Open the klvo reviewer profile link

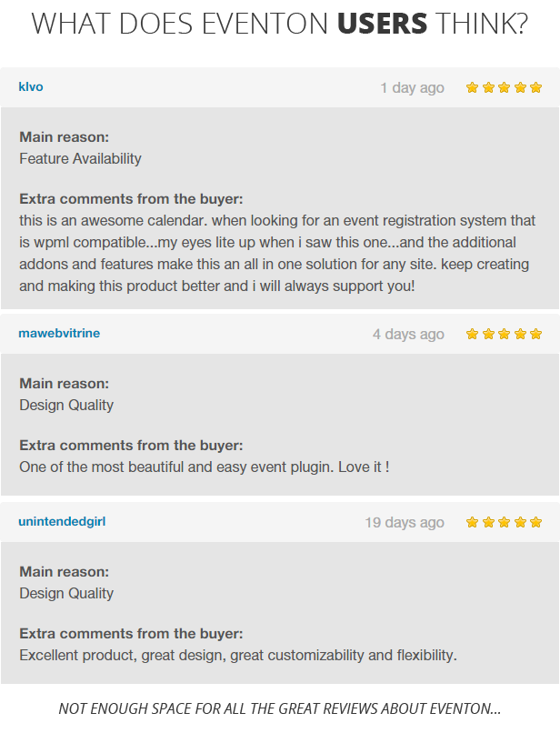point(30,87)
